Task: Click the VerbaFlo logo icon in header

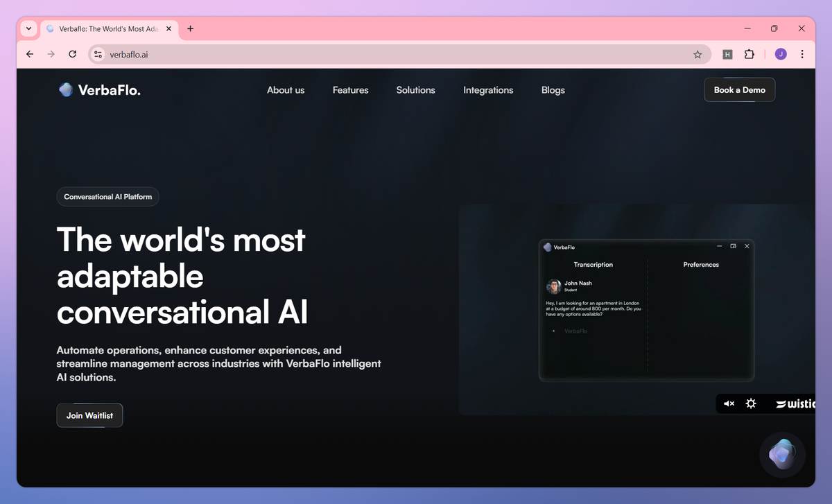Action: tap(66, 89)
